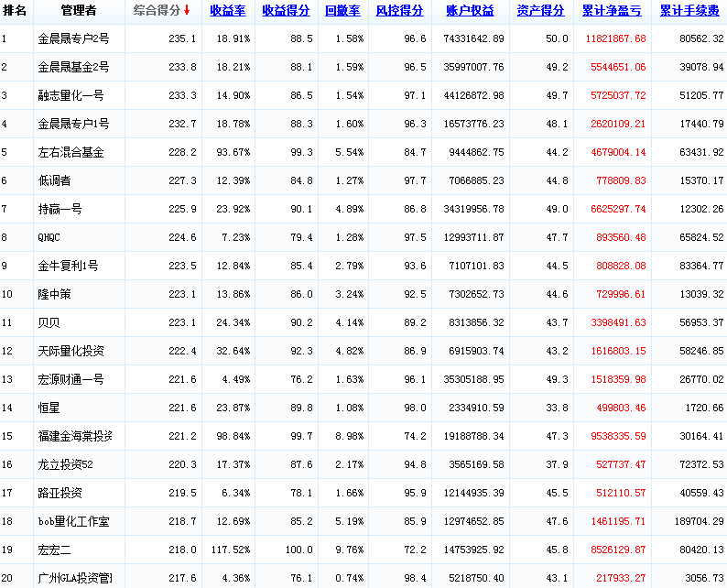Select manager 持赢一号
The width and height of the screenshot is (727, 588).
[60, 209]
